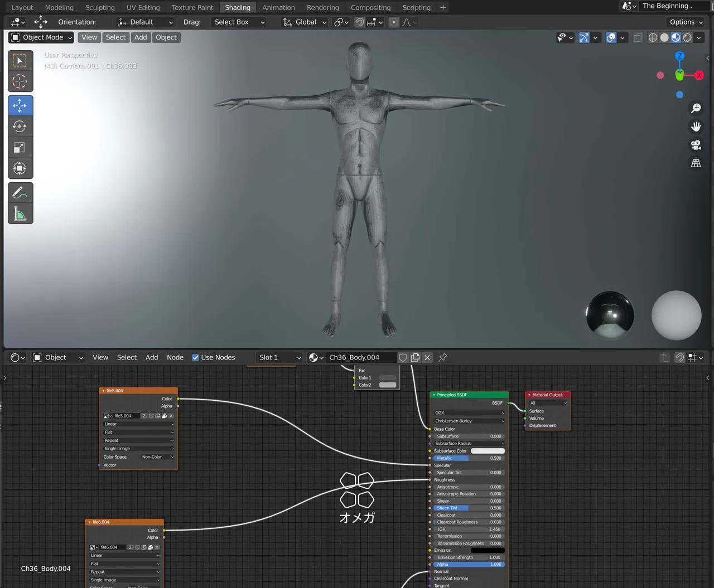Image resolution: width=714 pixels, height=588 pixels.
Task: Switch to solid viewport shading
Action: tap(664, 37)
